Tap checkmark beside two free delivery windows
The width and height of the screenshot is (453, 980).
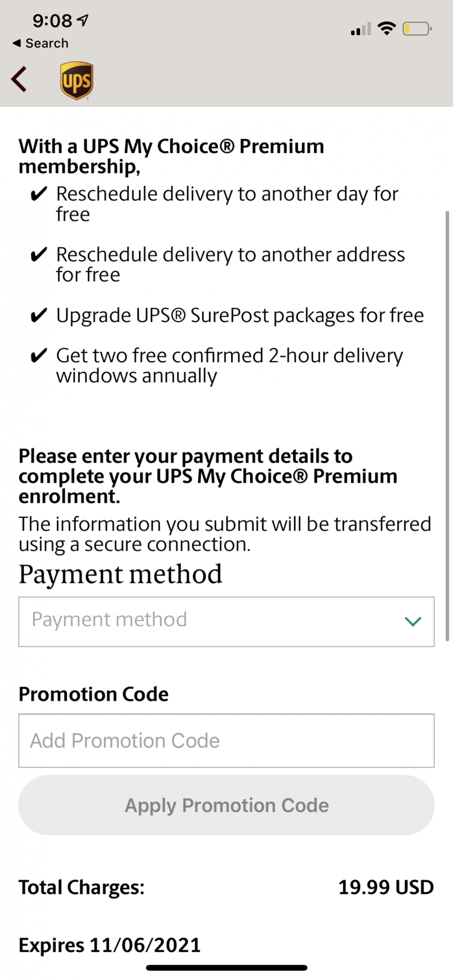tap(39, 356)
